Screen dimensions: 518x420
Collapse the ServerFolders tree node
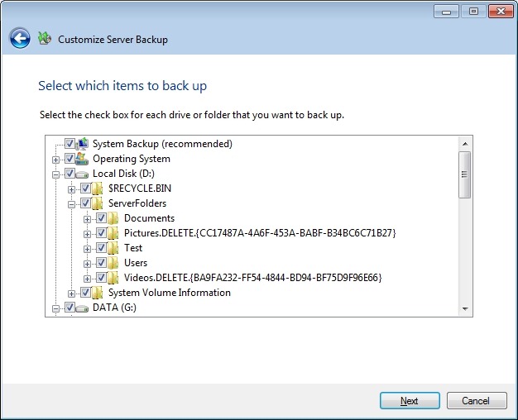pos(72,203)
